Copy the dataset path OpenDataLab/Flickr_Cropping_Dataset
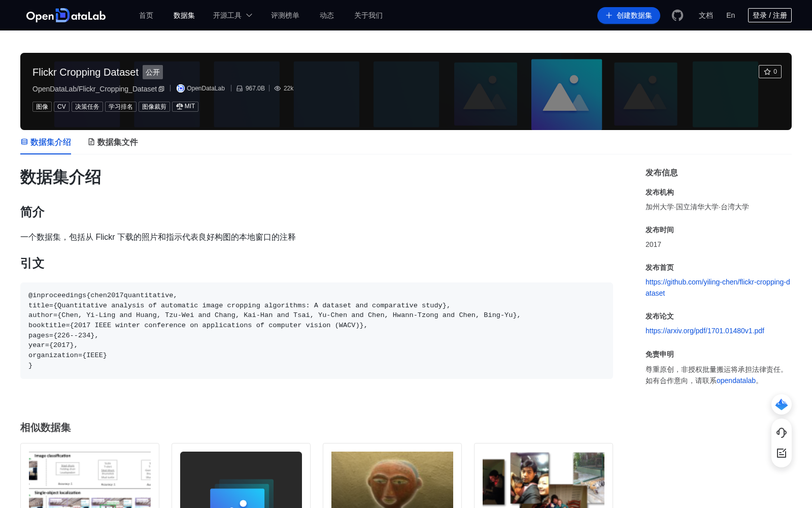This screenshot has height=508, width=812. [x=161, y=89]
